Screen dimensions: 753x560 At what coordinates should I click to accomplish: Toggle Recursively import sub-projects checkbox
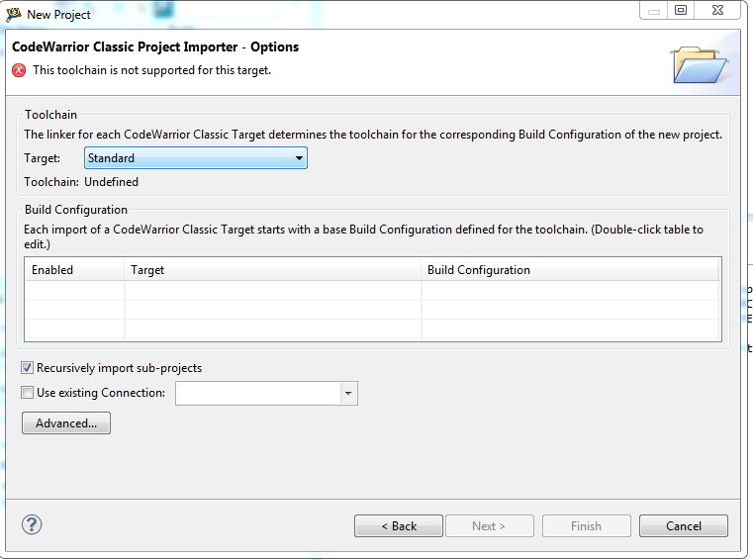pyautogui.click(x=28, y=368)
